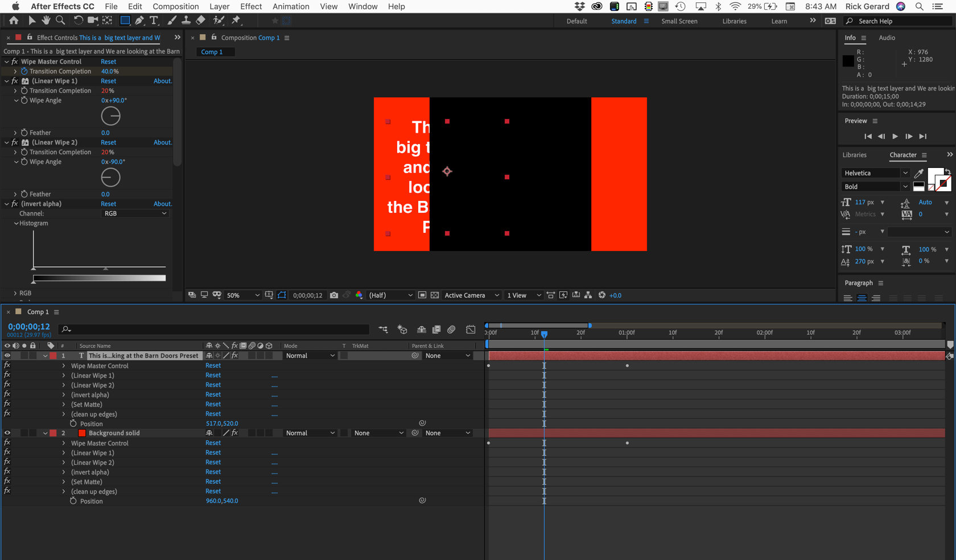Open Active Camera view dropdown
The image size is (956, 560).
[x=472, y=295]
